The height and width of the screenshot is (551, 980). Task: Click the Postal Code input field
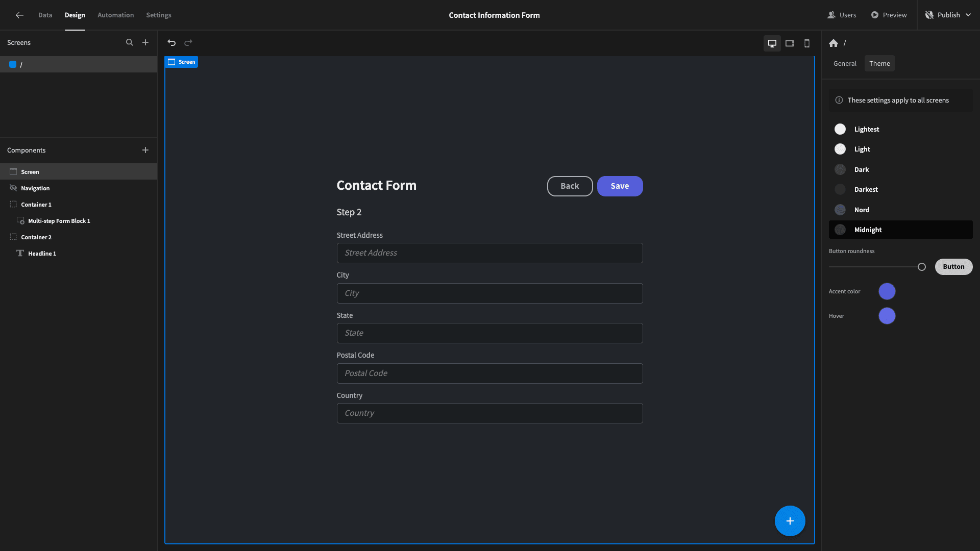pyautogui.click(x=489, y=373)
